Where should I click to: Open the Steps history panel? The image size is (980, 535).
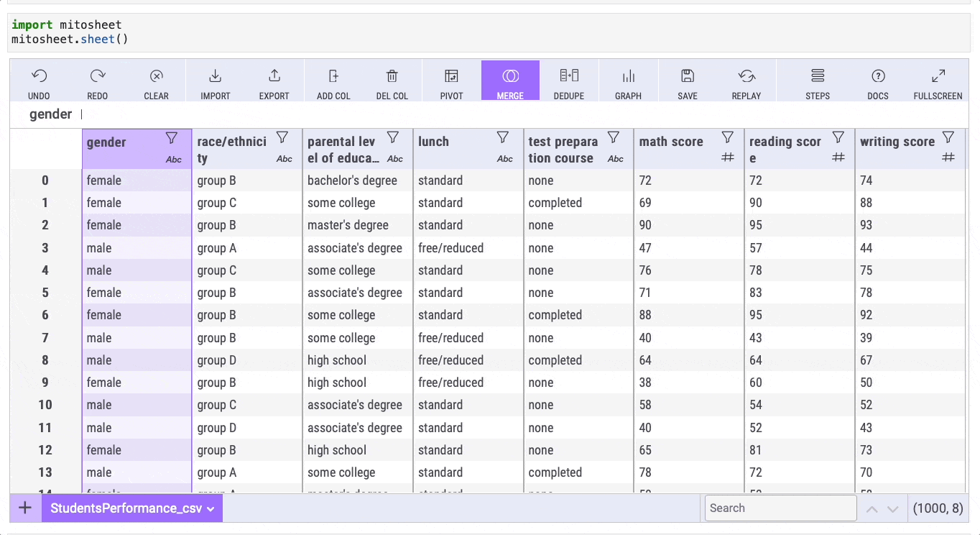pyautogui.click(x=818, y=76)
